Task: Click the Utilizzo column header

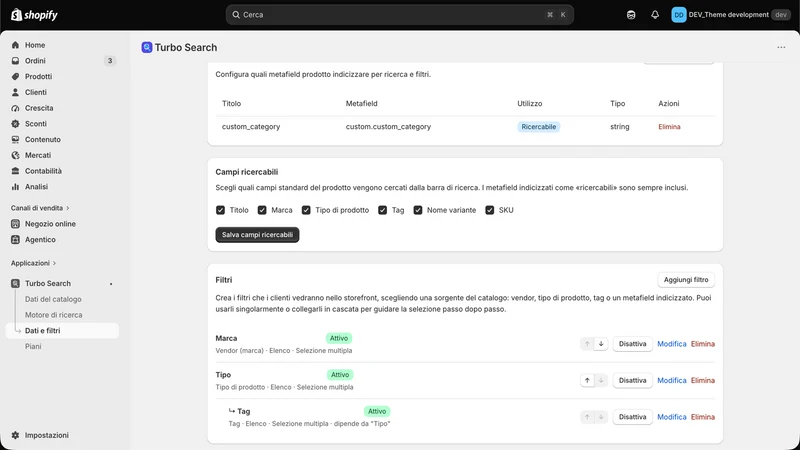Action: [x=530, y=104]
